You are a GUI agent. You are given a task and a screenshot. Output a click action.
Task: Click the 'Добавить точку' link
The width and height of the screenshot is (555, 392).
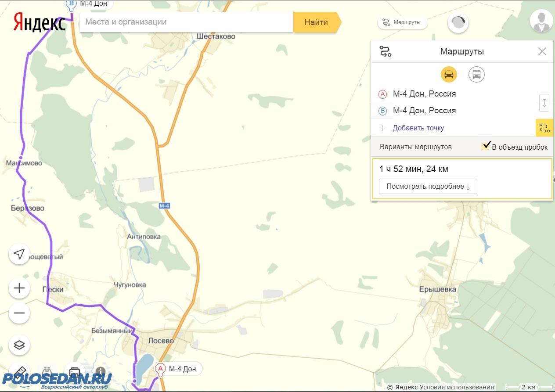[418, 128]
